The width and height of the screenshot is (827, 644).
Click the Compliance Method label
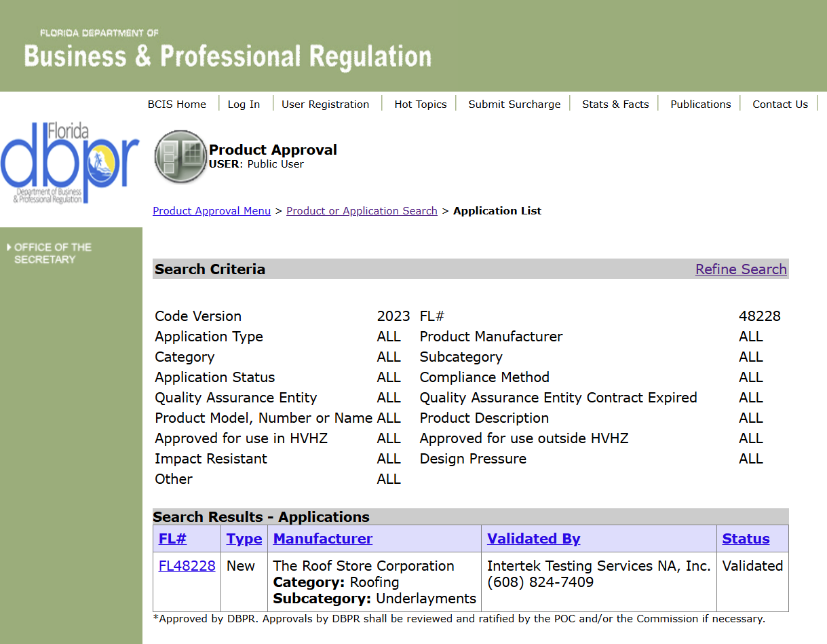pyautogui.click(x=484, y=377)
